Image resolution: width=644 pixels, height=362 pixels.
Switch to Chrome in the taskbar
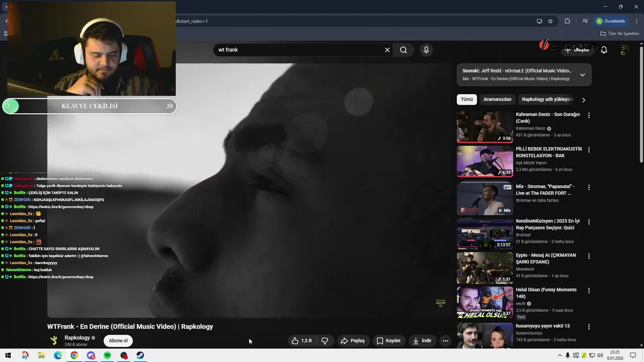[x=74, y=355]
